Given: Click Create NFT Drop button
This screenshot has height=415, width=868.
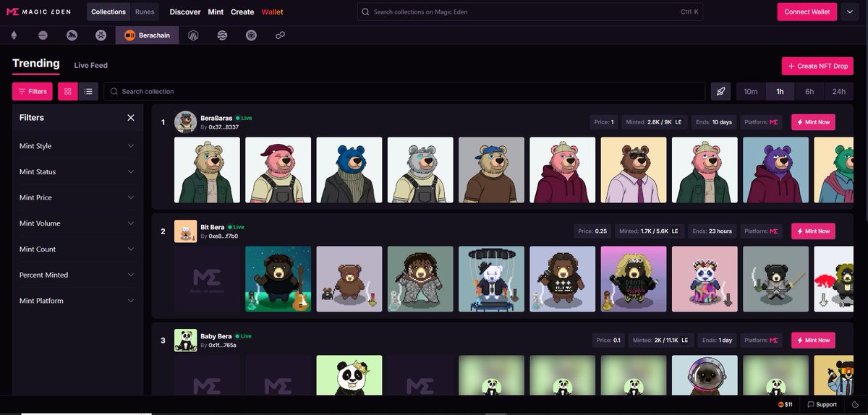Looking at the screenshot, I should (817, 66).
